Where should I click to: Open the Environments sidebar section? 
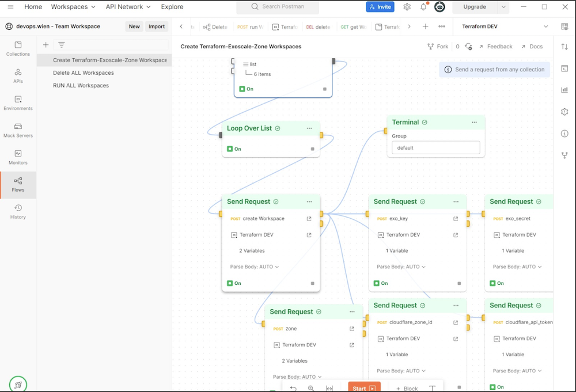pos(18,103)
